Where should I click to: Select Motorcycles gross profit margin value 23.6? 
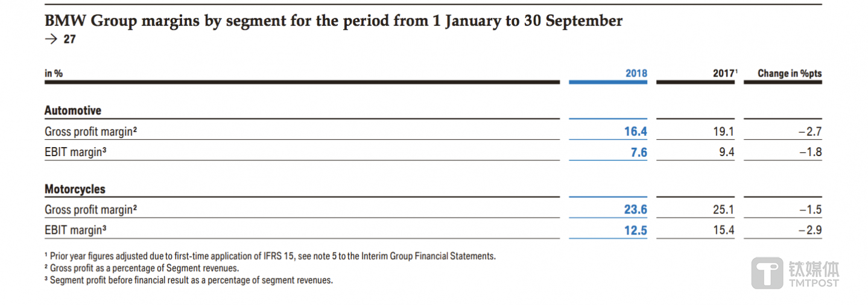636,210
